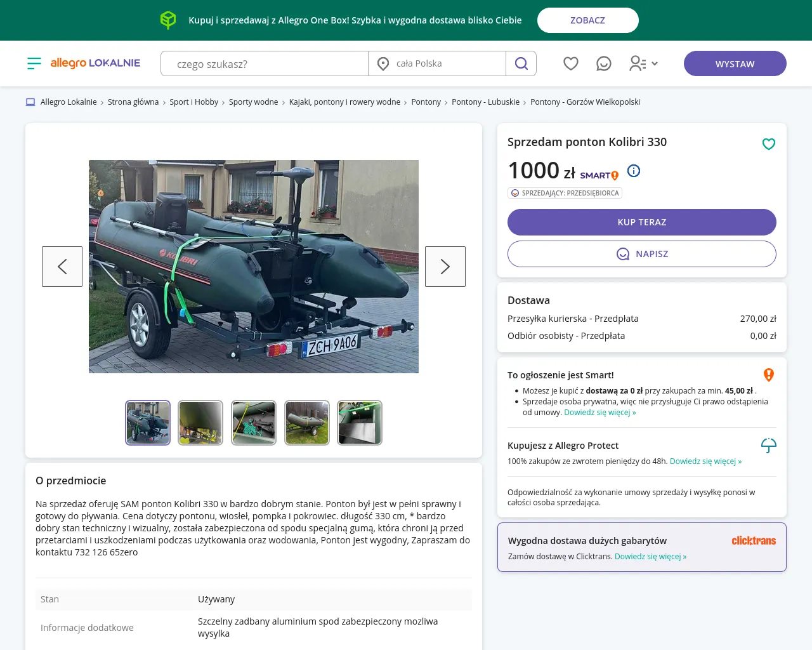Click 'Dowiedz się więcej' for Allegro Protect
Image resolution: width=812 pixels, height=650 pixels.
tap(705, 461)
